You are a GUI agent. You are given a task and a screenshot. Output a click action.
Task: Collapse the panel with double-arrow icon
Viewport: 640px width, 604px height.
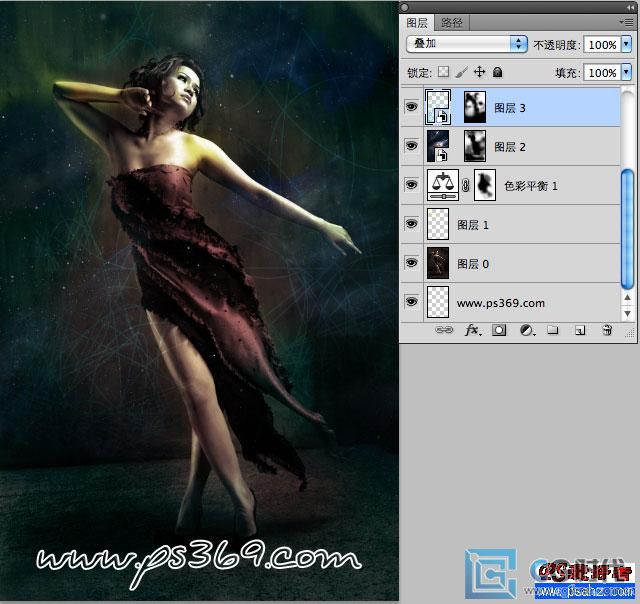[630, 7]
